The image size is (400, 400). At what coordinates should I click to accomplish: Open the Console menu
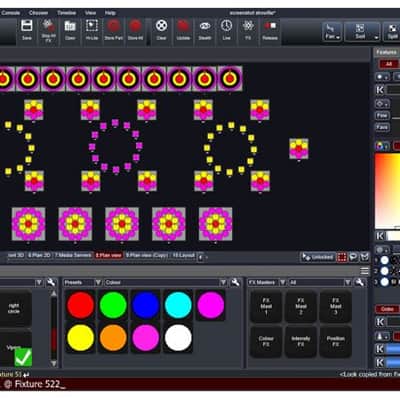[11, 13]
